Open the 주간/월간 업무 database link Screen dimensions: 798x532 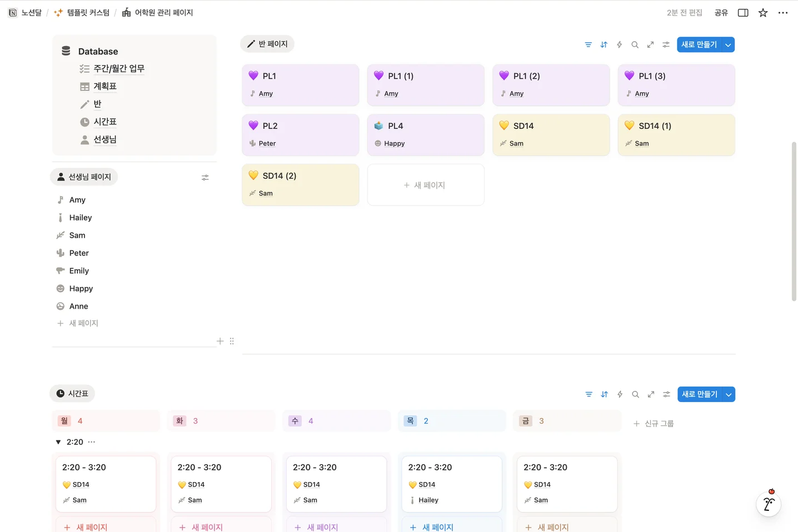tap(118, 68)
